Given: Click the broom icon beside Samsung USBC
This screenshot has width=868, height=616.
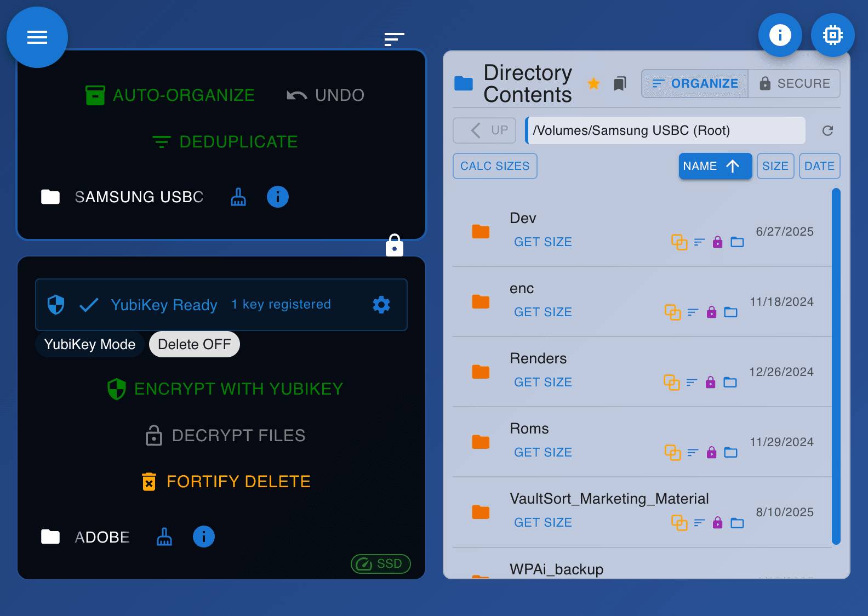Looking at the screenshot, I should [238, 197].
